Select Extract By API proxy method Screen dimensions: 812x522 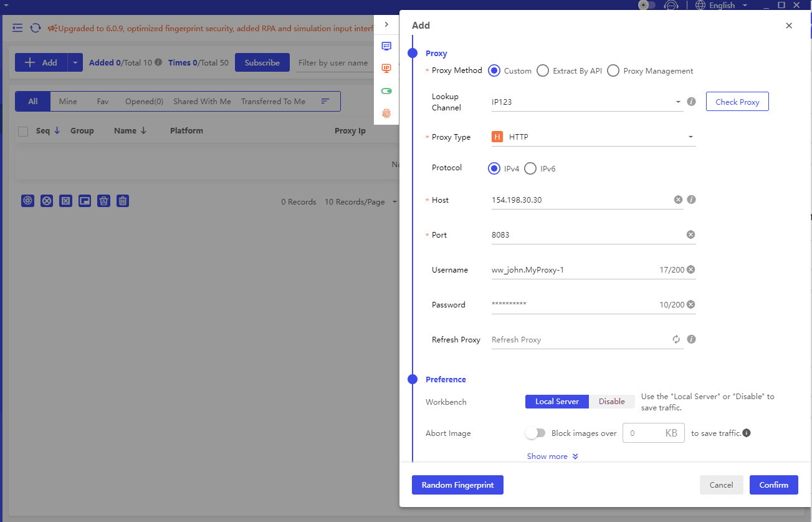pyautogui.click(x=543, y=71)
